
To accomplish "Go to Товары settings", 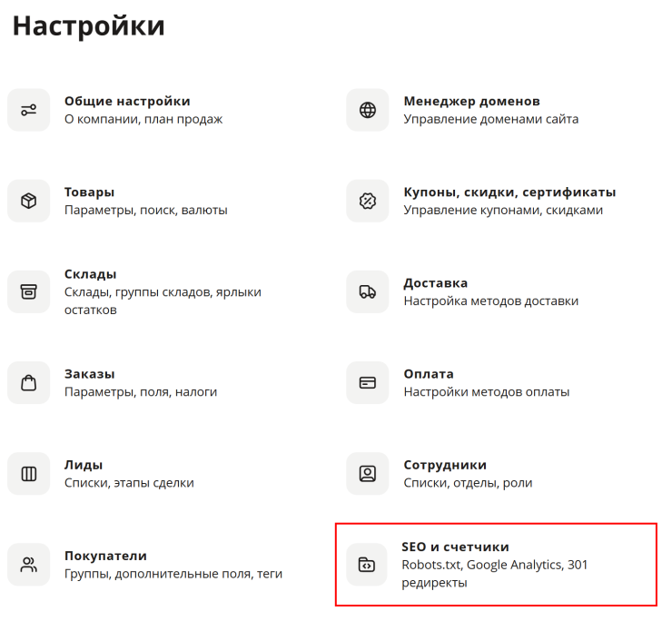I will [x=90, y=192].
